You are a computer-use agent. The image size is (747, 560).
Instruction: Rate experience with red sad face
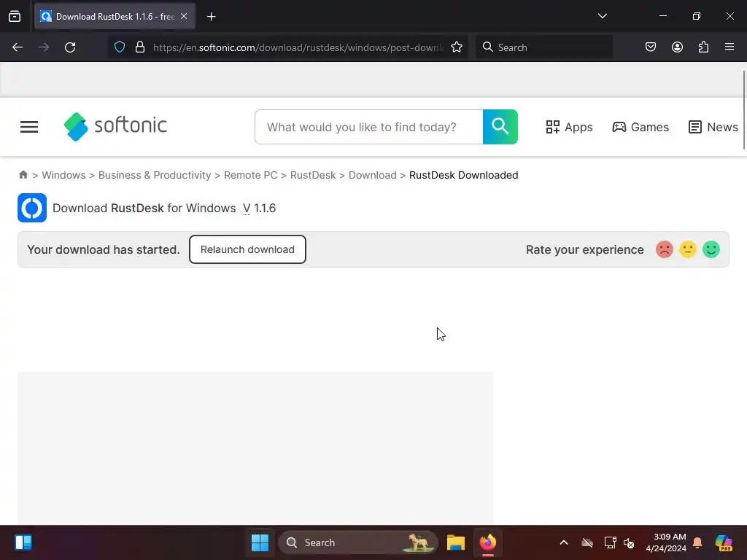coord(664,249)
